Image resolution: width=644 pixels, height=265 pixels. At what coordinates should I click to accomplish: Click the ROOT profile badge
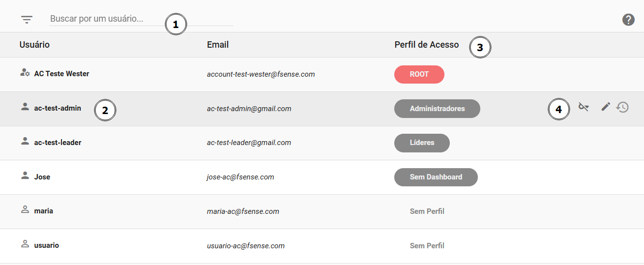[419, 74]
